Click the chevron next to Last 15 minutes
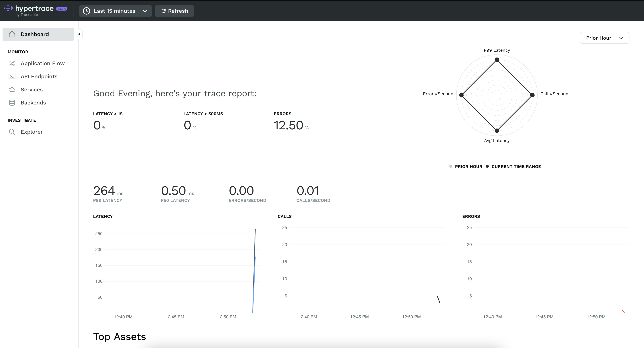This screenshot has width=644, height=348. [x=145, y=11]
